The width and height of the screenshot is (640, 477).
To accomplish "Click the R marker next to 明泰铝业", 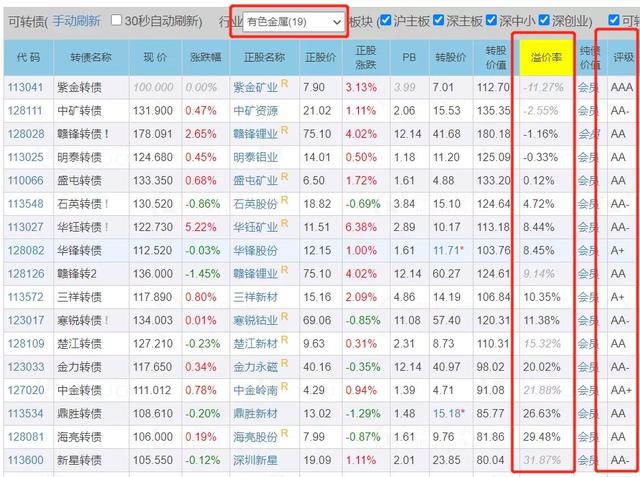I will [283, 154].
